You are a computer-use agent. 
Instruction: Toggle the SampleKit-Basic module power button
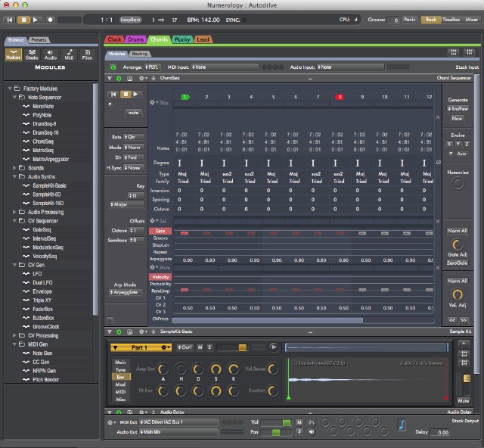click(119, 331)
